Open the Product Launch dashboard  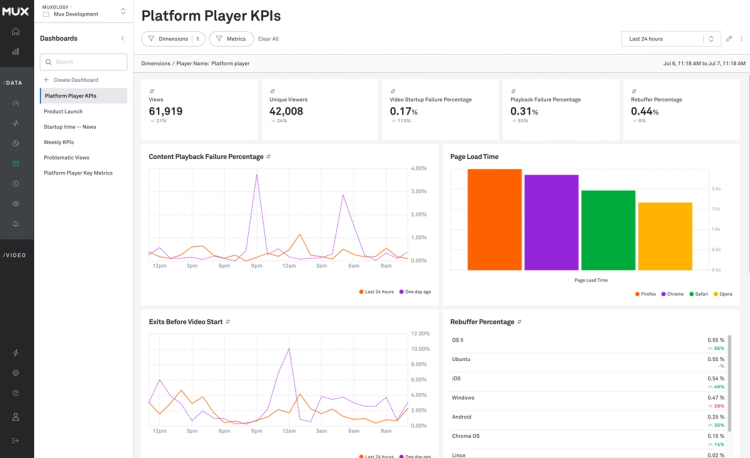tap(63, 111)
